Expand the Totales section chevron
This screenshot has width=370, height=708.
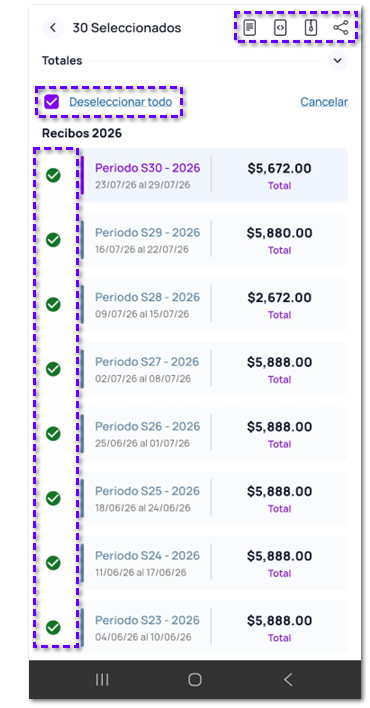(337, 61)
